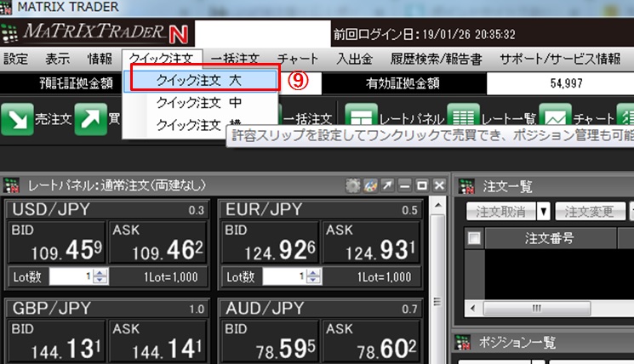Click the Rate Panel scroll up arrow
The width and height of the screenshot is (634, 364).
(x=438, y=206)
